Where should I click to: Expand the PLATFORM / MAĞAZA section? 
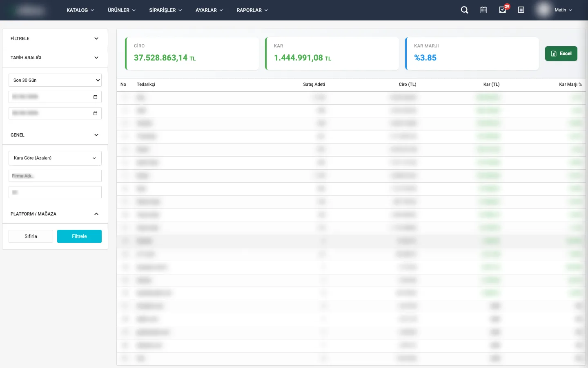coord(96,214)
